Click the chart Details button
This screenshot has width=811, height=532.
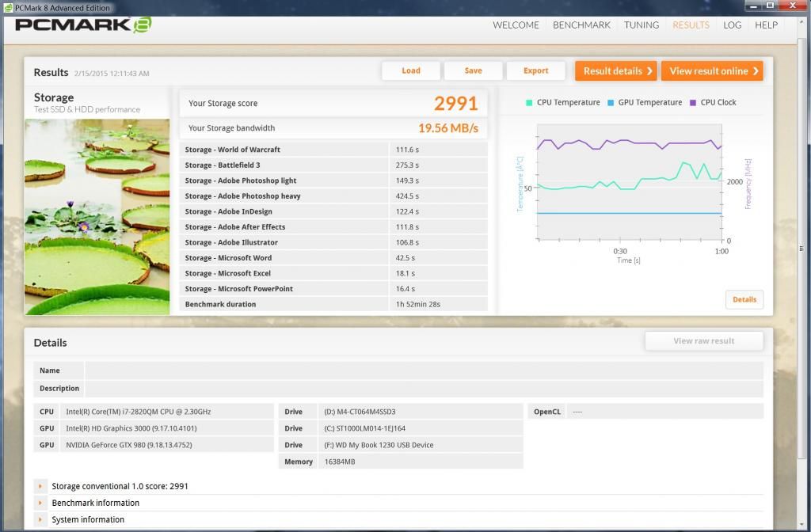click(x=744, y=299)
